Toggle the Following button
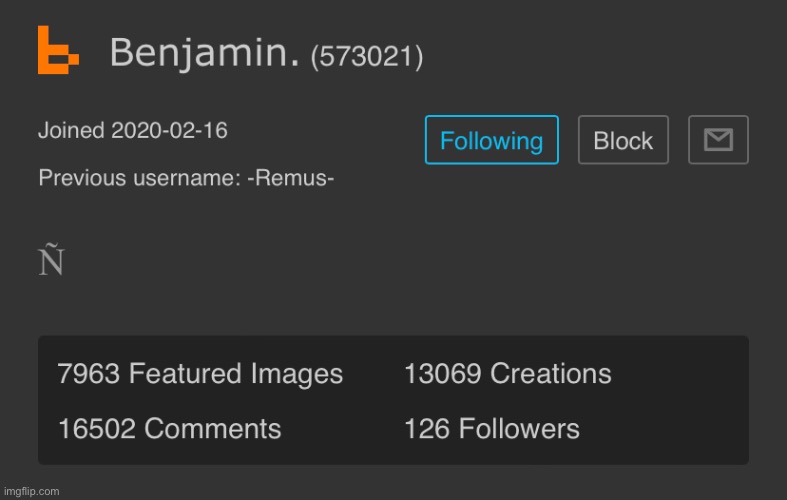This screenshot has height=500, width=787. [x=491, y=140]
